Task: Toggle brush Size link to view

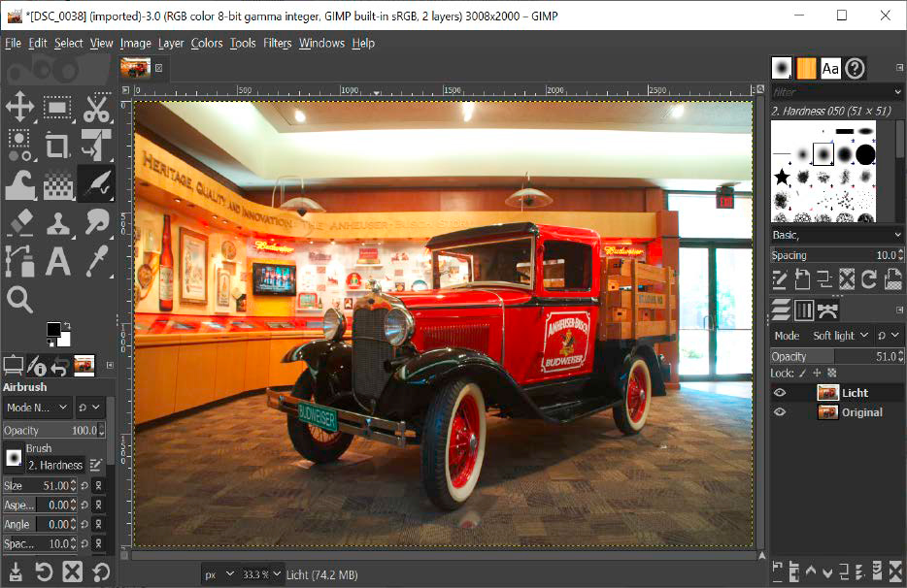Action: pyautogui.click(x=99, y=486)
